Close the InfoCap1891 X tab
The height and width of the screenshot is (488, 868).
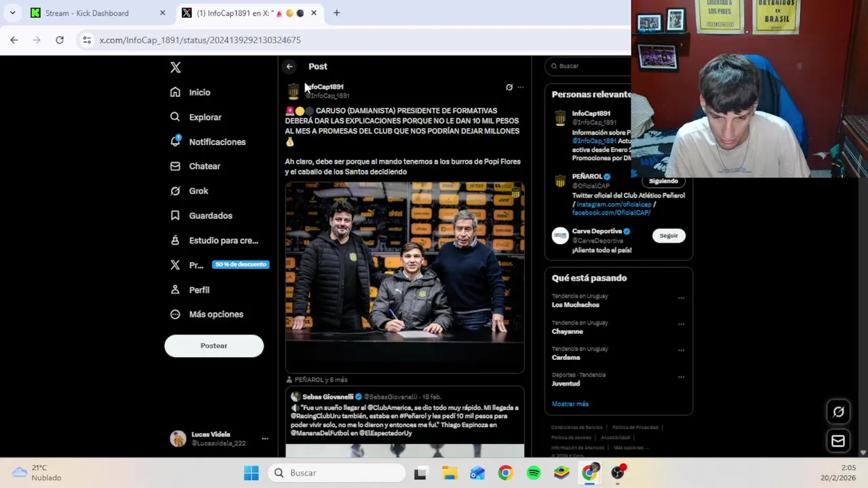point(314,13)
